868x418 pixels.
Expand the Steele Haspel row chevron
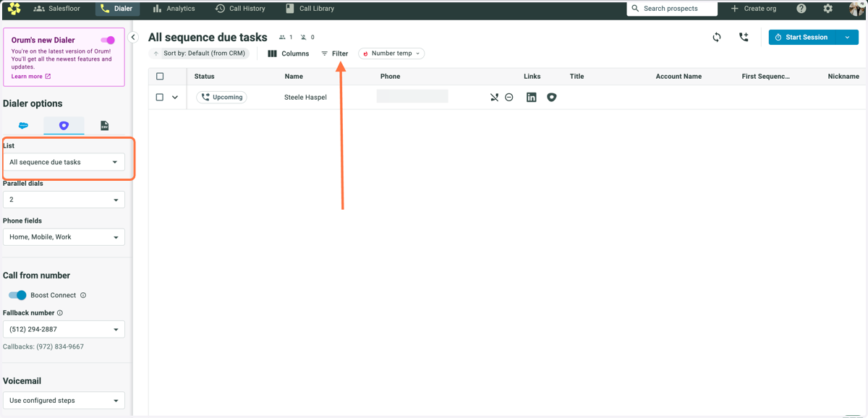coord(175,97)
